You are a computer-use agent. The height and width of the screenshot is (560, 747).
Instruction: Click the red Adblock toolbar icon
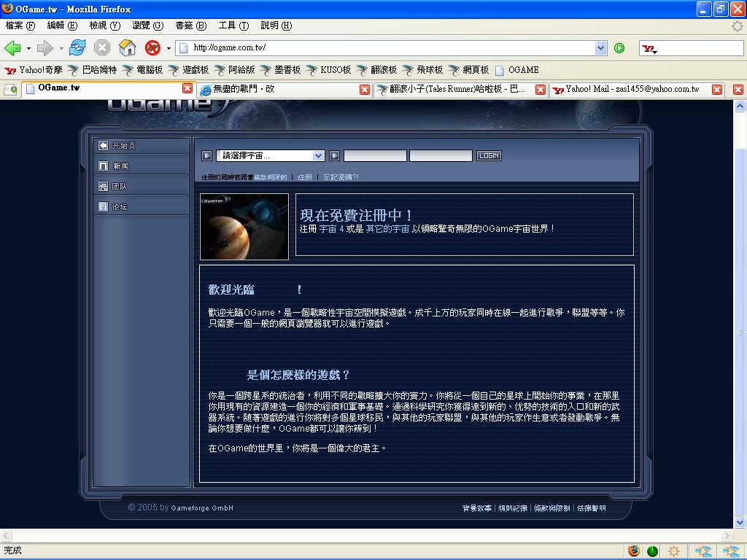click(152, 47)
